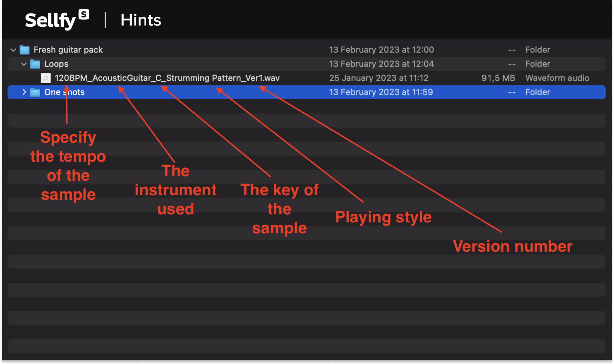This screenshot has height=364, width=614.
Task: Open the Hints menu
Action: (x=141, y=20)
